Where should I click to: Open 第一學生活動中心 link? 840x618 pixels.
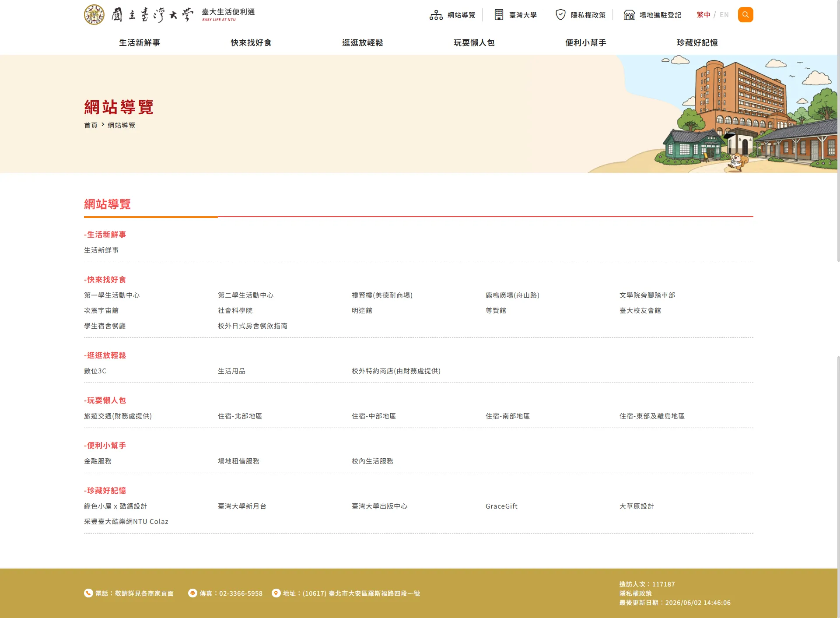[x=112, y=295]
